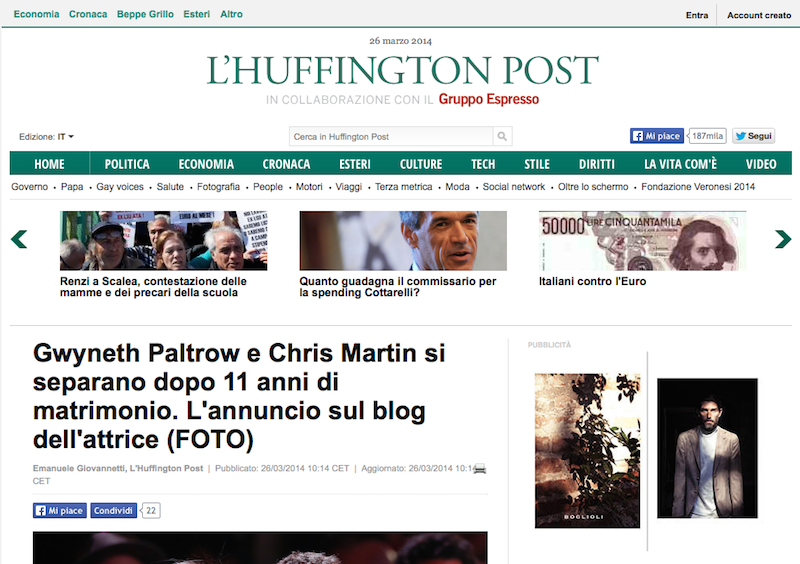Viewport: 800px width, 564px height.
Task: Open the DIRITTI section
Action: click(596, 164)
